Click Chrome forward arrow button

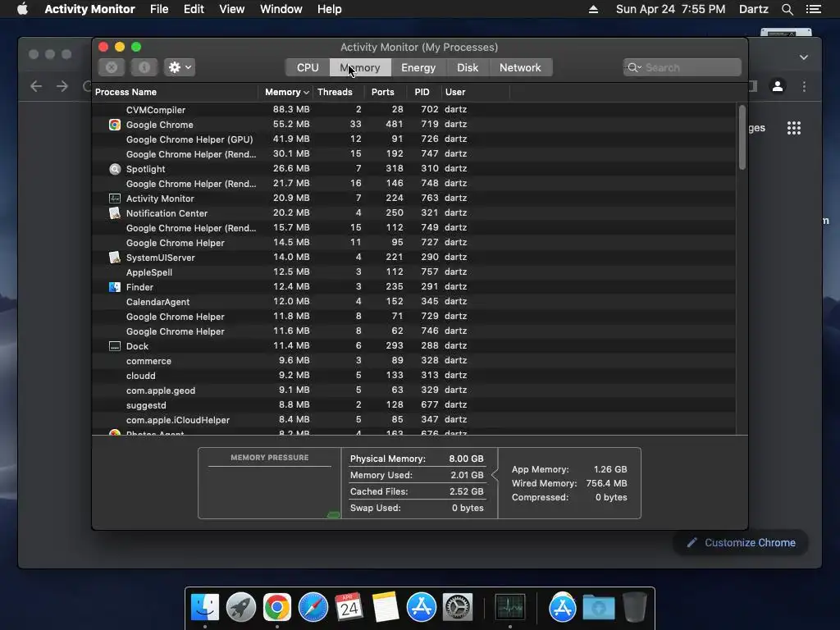(62, 86)
